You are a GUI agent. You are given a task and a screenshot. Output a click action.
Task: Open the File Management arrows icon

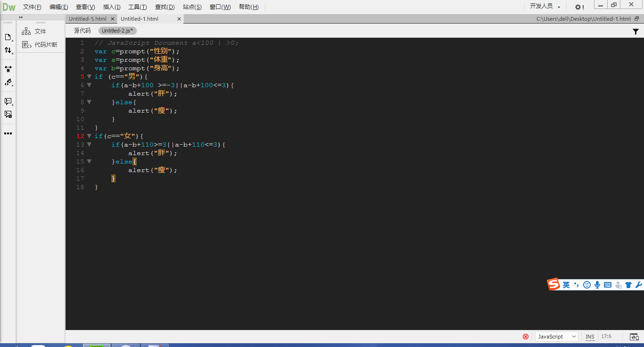pos(8,50)
